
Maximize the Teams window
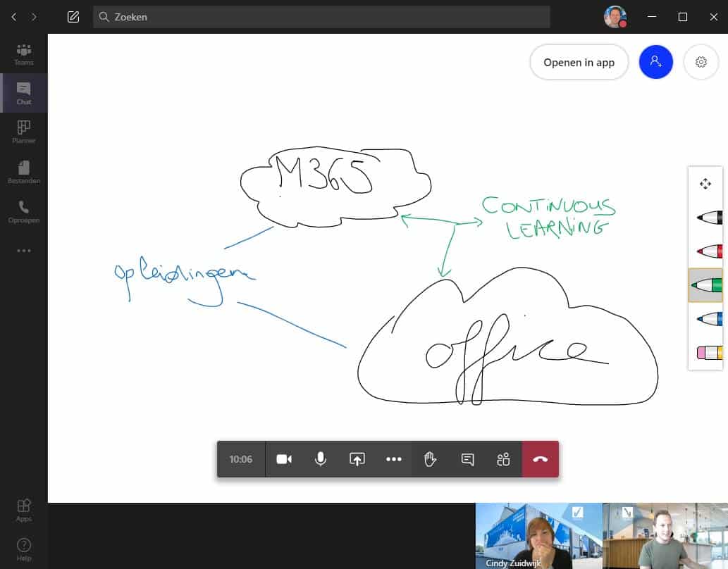coord(682,17)
